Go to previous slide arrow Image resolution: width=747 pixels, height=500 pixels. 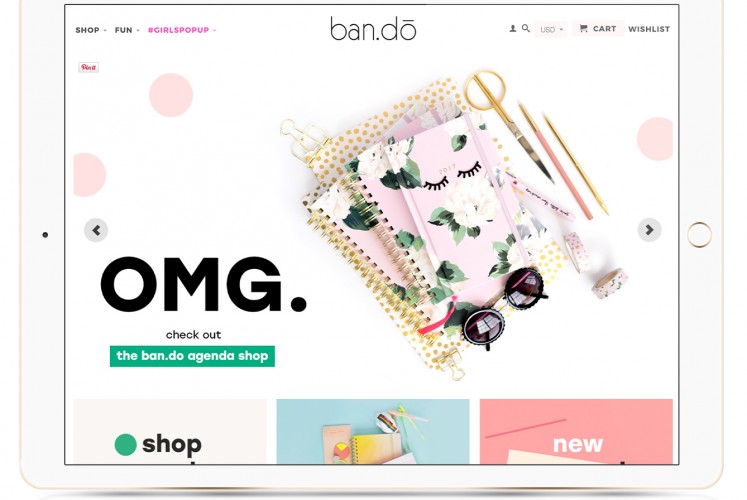pos(96,230)
